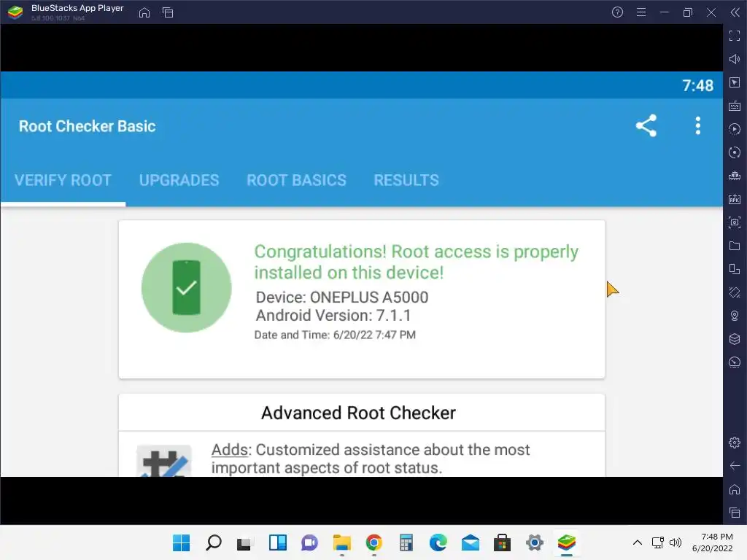The height and width of the screenshot is (560, 747).
Task: Click the Device: ONEPLUS A5000 text
Action: pyautogui.click(x=342, y=297)
